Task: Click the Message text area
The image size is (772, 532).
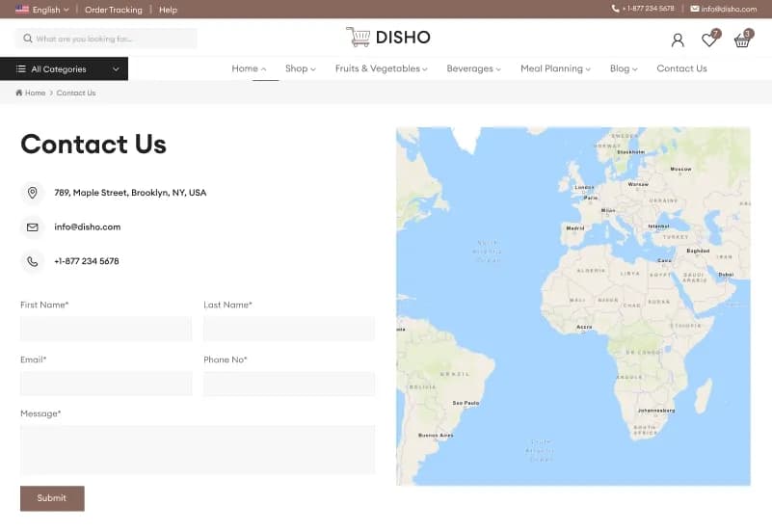Action: tap(198, 450)
